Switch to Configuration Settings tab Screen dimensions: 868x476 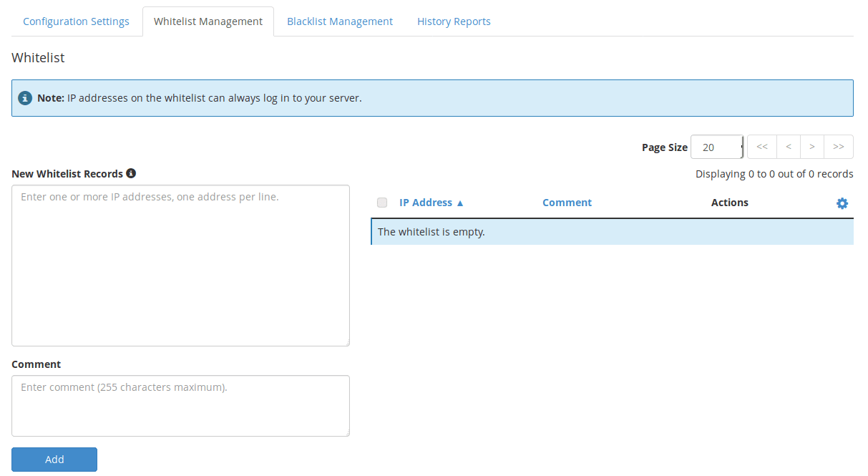point(76,21)
